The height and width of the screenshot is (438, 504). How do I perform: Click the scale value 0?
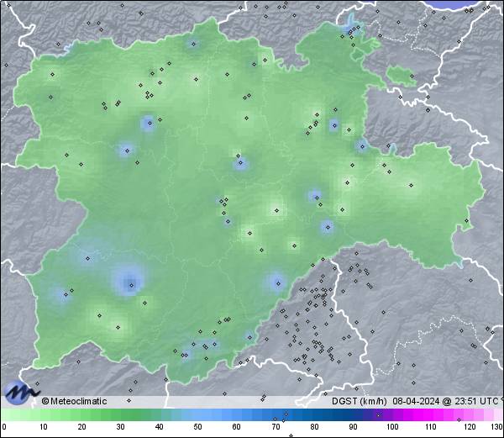[4, 427]
